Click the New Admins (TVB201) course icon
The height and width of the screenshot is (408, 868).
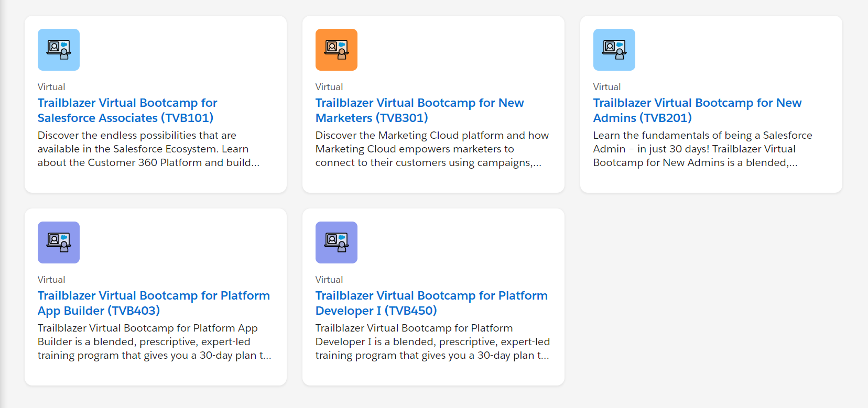coord(614,50)
